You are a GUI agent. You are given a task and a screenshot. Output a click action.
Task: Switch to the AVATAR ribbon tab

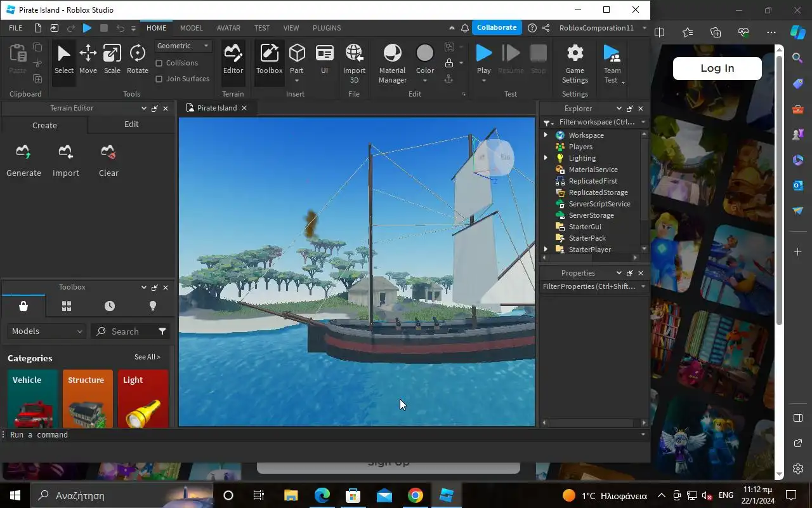click(x=228, y=28)
